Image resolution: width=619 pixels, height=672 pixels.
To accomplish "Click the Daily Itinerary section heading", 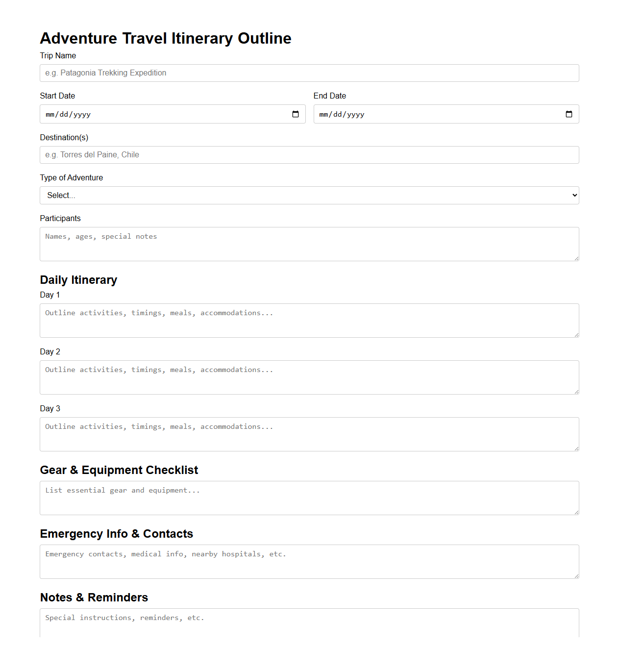I will (x=78, y=280).
